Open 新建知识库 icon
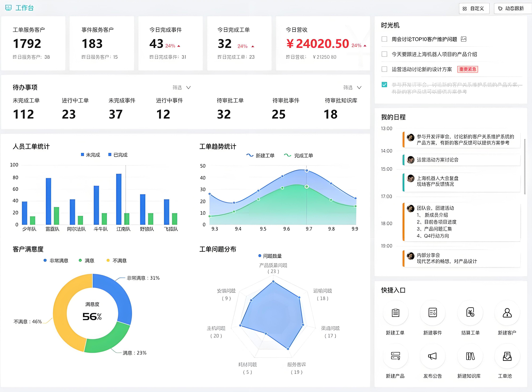532x392 pixels. click(470, 356)
